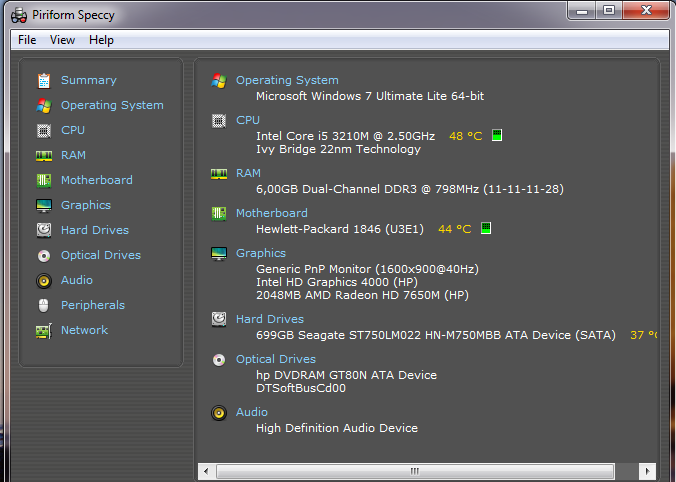Select the Optical Drives disc icon in the sidebar
This screenshot has width=676, height=482.
pos(44,255)
